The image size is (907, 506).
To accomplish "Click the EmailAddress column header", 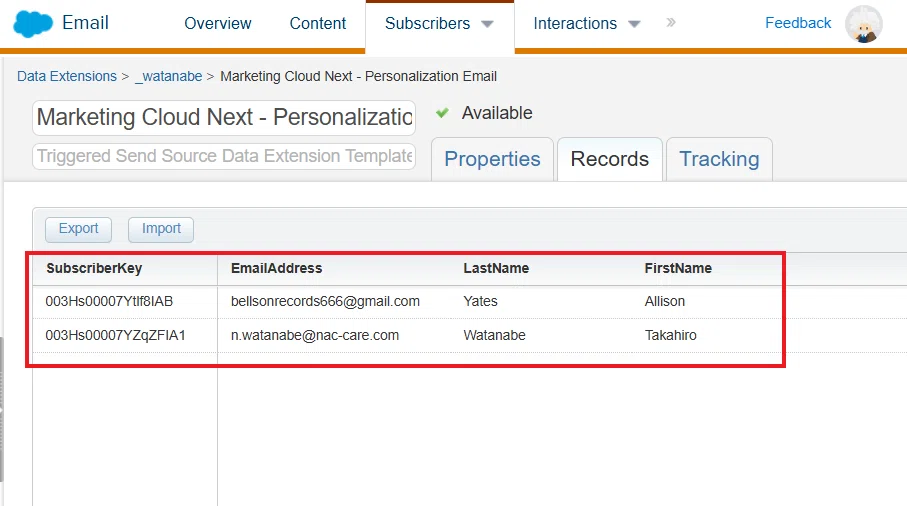I will (x=276, y=268).
